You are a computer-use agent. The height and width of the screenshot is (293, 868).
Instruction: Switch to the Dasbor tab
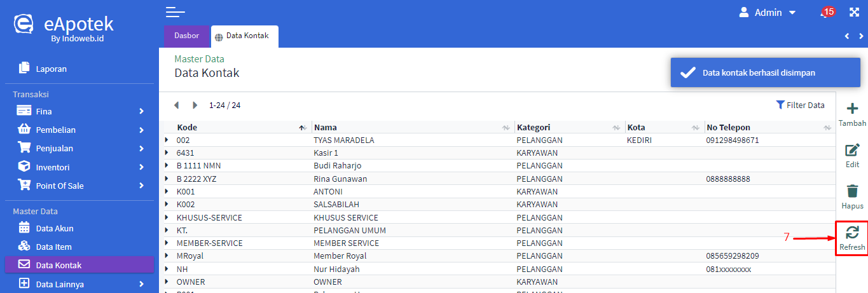[x=187, y=36]
